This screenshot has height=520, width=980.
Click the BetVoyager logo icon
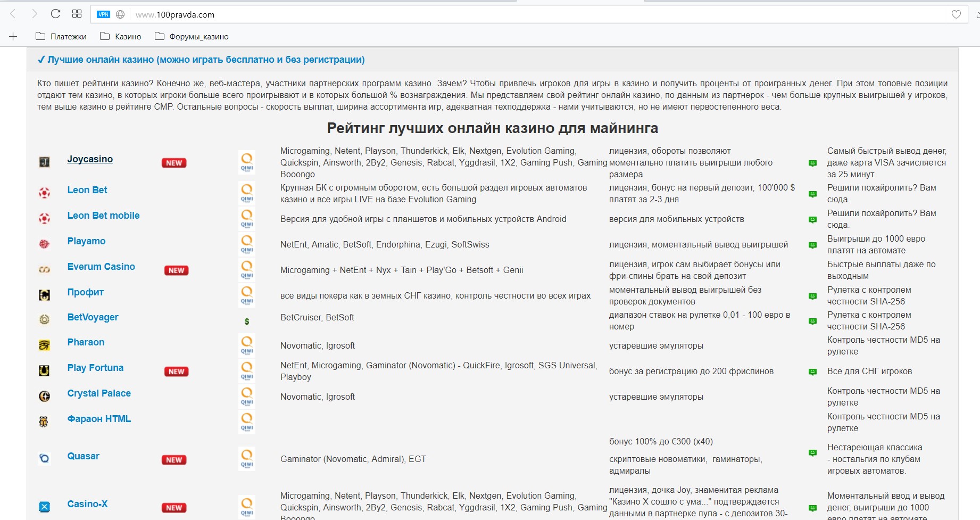(45, 319)
